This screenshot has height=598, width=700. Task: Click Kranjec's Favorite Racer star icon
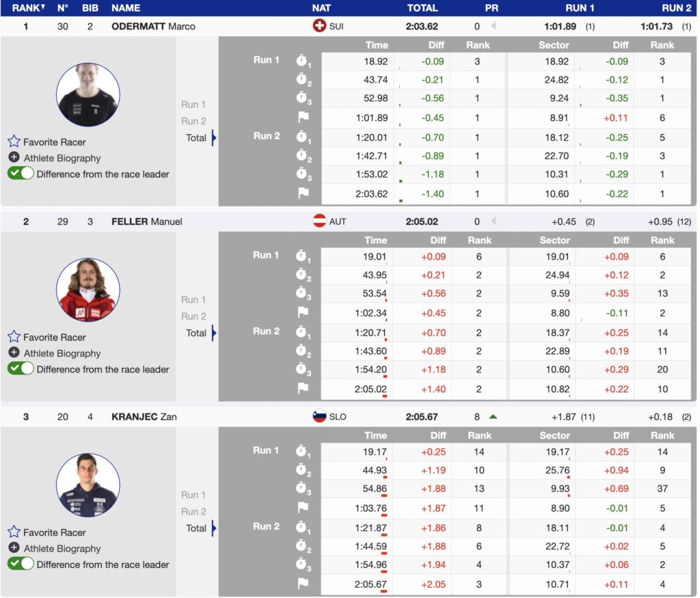[14, 532]
